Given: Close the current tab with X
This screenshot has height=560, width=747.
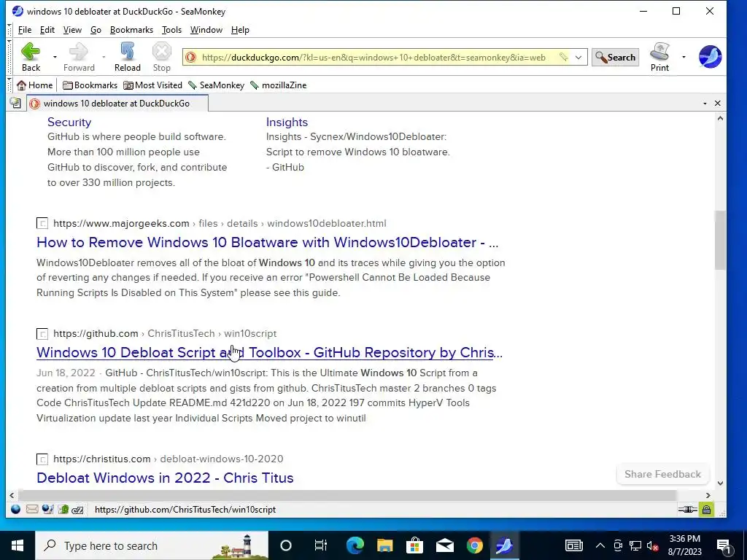Looking at the screenshot, I should [x=718, y=104].
